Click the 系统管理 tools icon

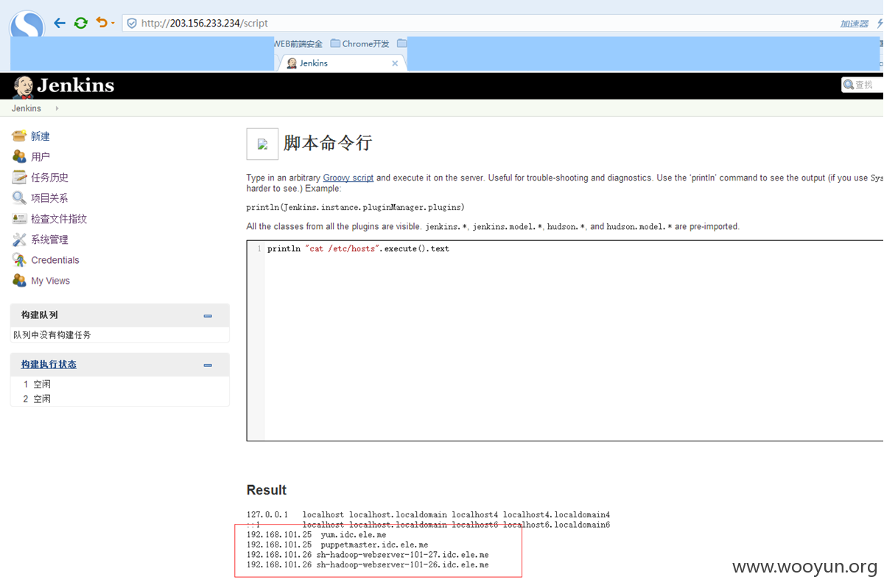click(19, 239)
